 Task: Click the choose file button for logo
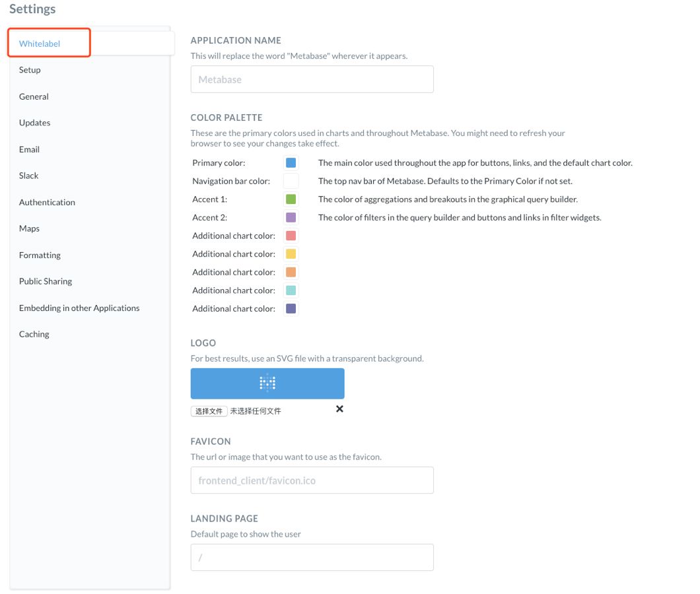(x=209, y=411)
